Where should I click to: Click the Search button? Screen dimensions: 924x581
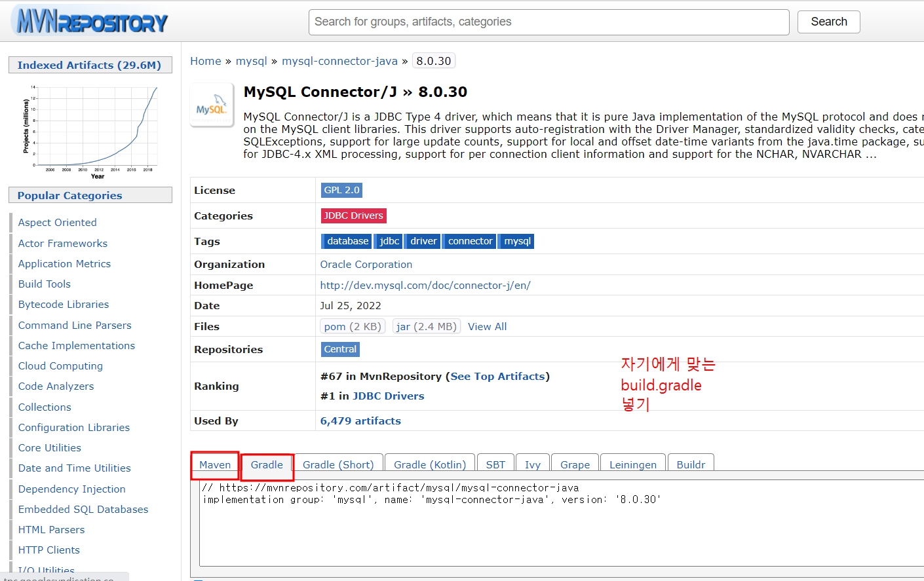[x=828, y=22]
